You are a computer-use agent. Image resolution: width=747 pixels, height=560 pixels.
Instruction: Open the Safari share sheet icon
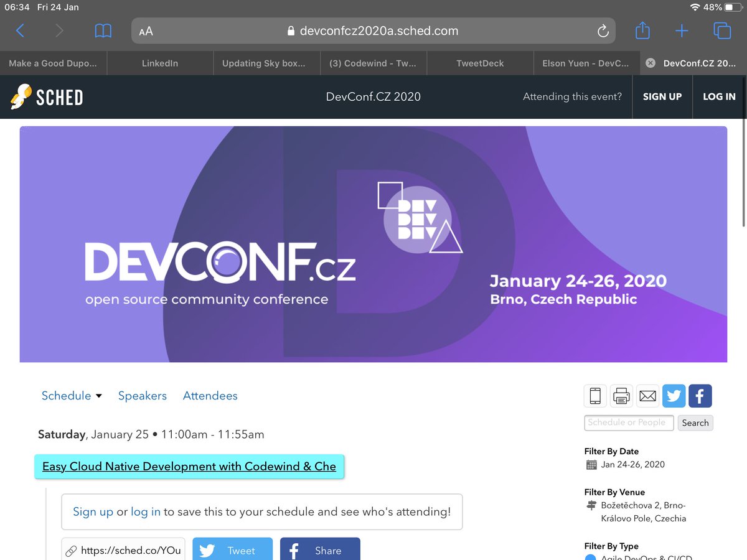click(642, 30)
